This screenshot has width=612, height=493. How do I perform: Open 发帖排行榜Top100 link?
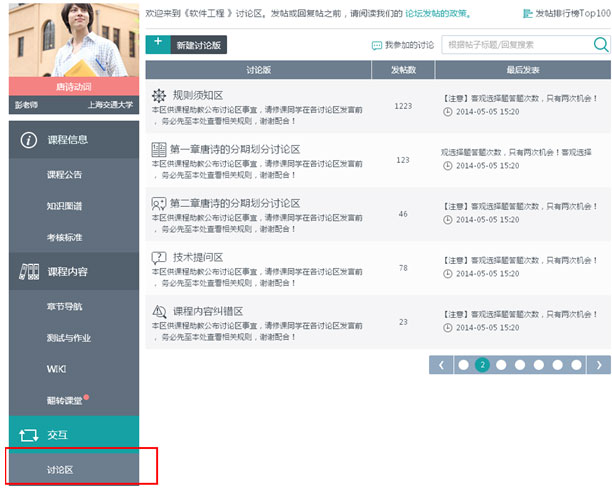pos(572,13)
